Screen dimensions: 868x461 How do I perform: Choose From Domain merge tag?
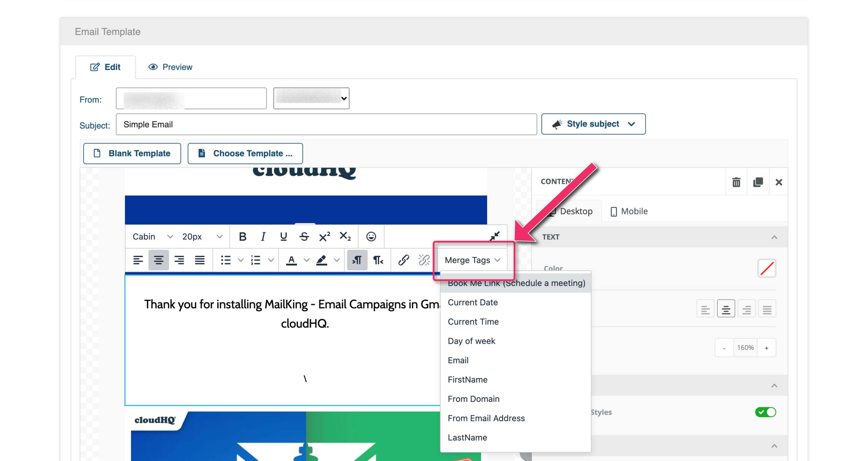(x=515, y=399)
